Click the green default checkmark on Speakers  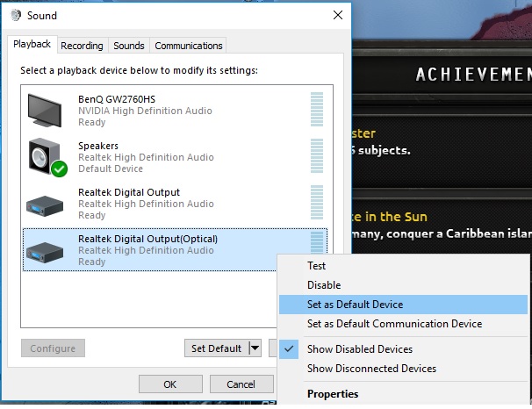(60, 168)
